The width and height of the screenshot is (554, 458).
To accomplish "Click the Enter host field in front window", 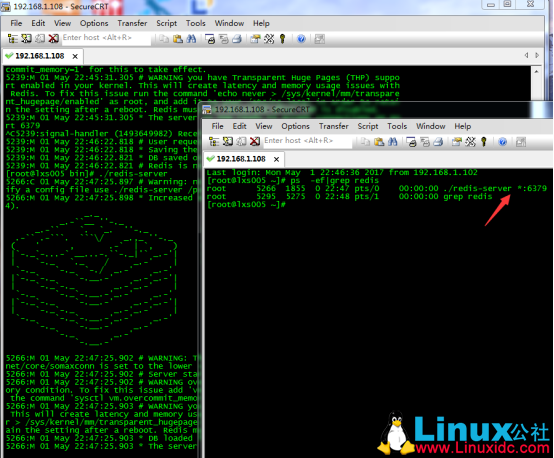I will [307, 141].
